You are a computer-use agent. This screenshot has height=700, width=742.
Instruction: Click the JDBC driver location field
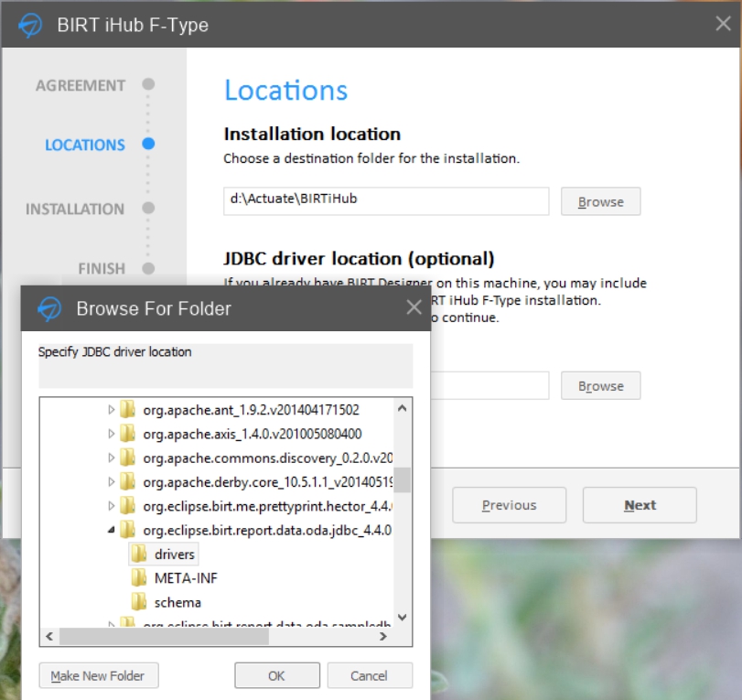(489, 385)
